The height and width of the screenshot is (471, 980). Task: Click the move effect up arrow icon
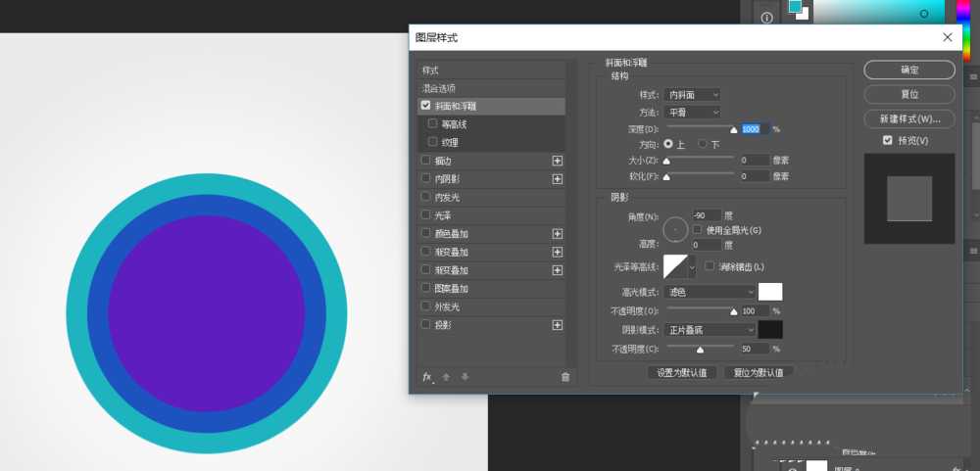coord(447,377)
